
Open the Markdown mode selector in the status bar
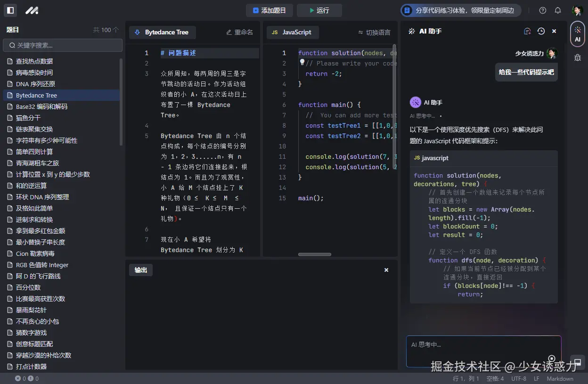click(560, 378)
